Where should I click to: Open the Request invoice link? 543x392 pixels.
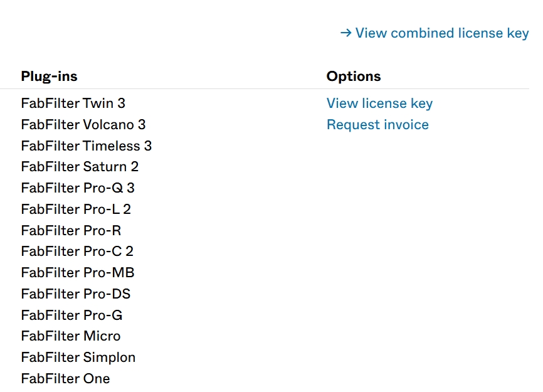[x=377, y=125]
